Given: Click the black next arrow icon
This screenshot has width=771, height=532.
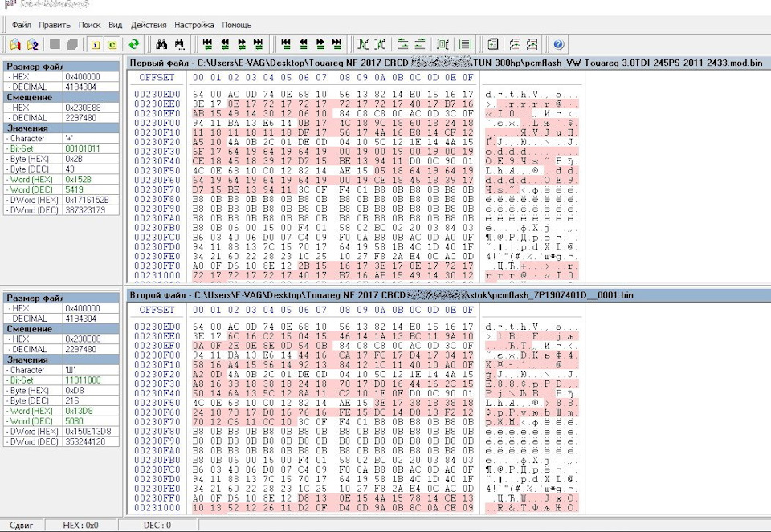Looking at the screenshot, I should 320,44.
